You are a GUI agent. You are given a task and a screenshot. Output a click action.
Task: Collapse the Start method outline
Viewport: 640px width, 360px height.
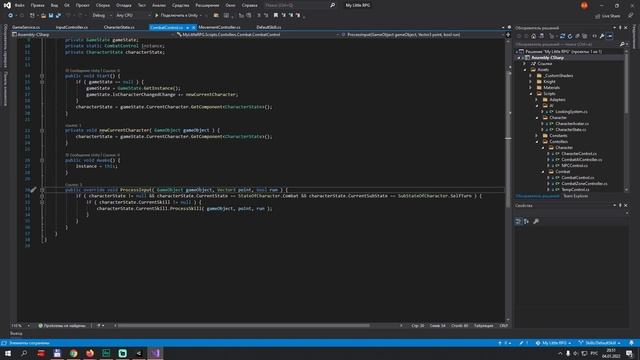tap(42, 76)
